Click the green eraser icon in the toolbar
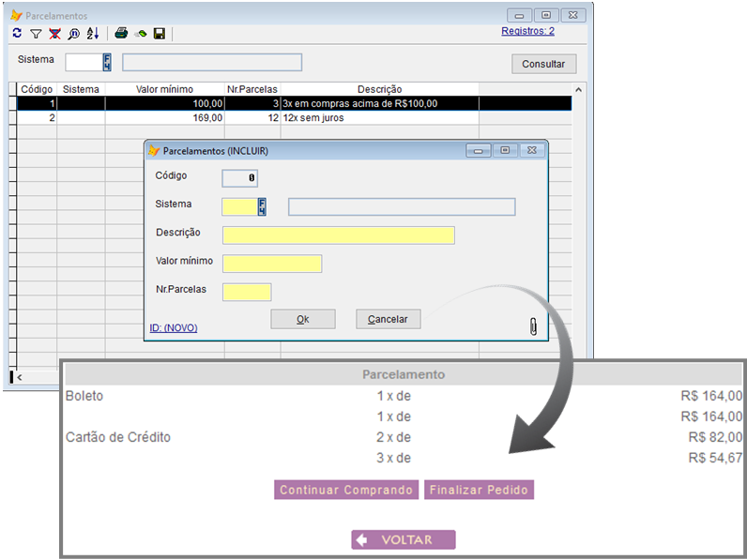This screenshot has width=747, height=560. click(141, 34)
